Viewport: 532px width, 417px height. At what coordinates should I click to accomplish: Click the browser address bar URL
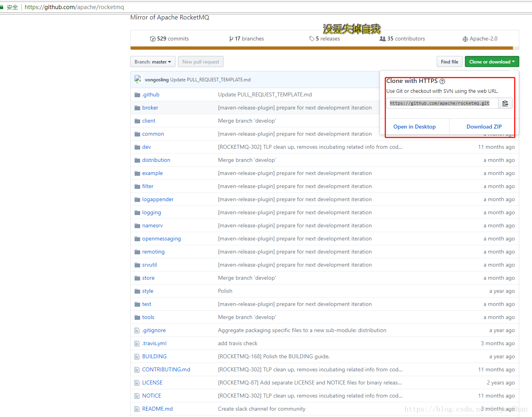[74, 7]
